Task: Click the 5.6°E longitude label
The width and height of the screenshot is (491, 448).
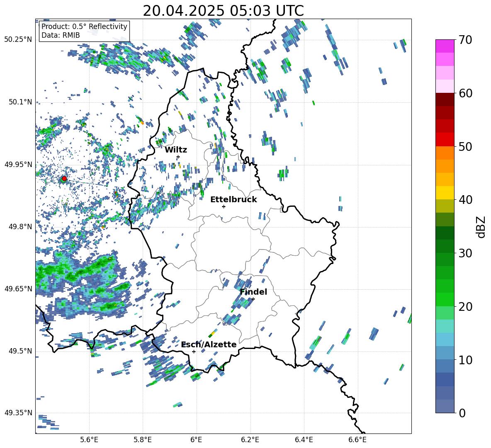Action: [89, 440]
